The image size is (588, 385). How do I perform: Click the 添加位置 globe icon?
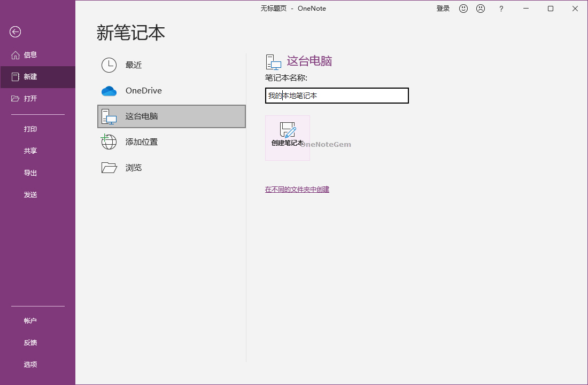coord(109,142)
